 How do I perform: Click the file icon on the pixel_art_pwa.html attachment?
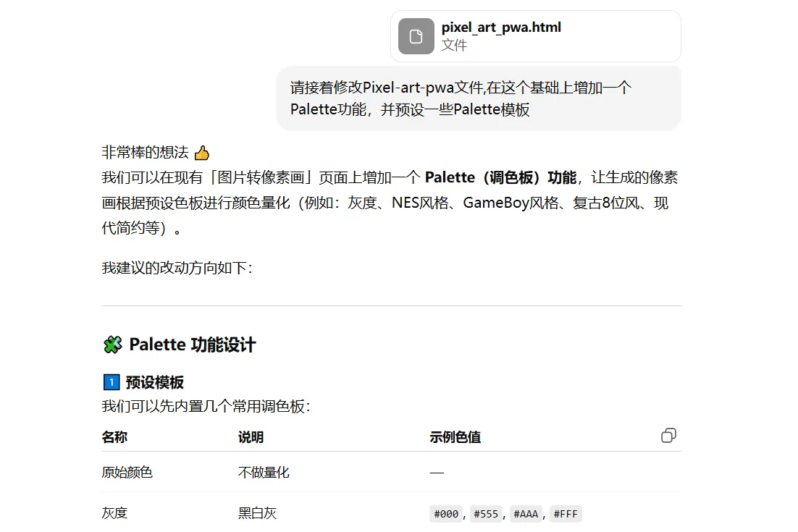tap(415, 35)
